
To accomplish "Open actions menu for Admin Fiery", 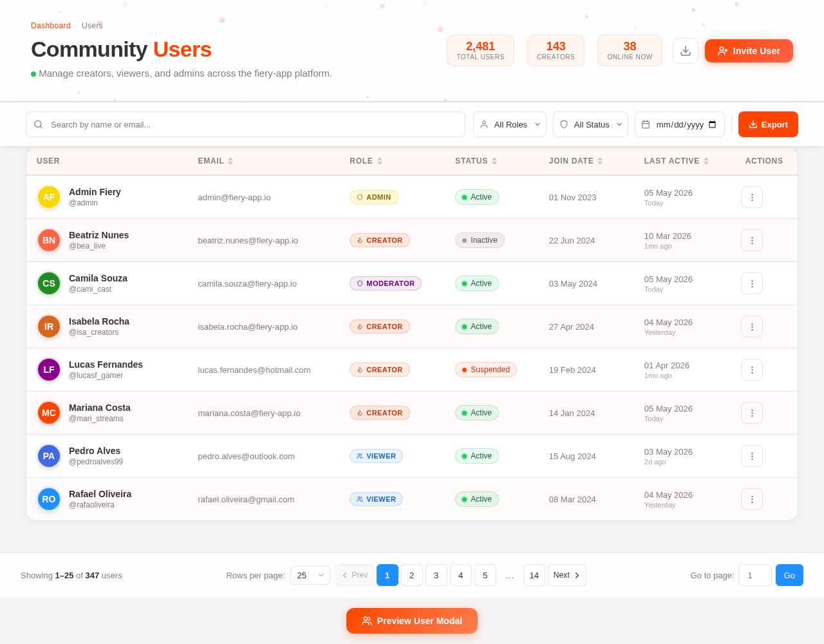I will 752,197.
